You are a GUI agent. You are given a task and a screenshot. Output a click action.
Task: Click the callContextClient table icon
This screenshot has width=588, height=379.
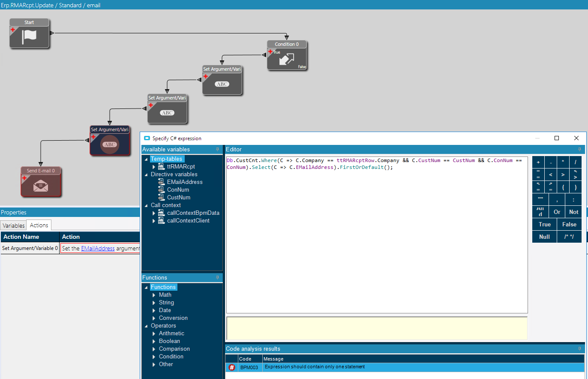coord(162,220)
